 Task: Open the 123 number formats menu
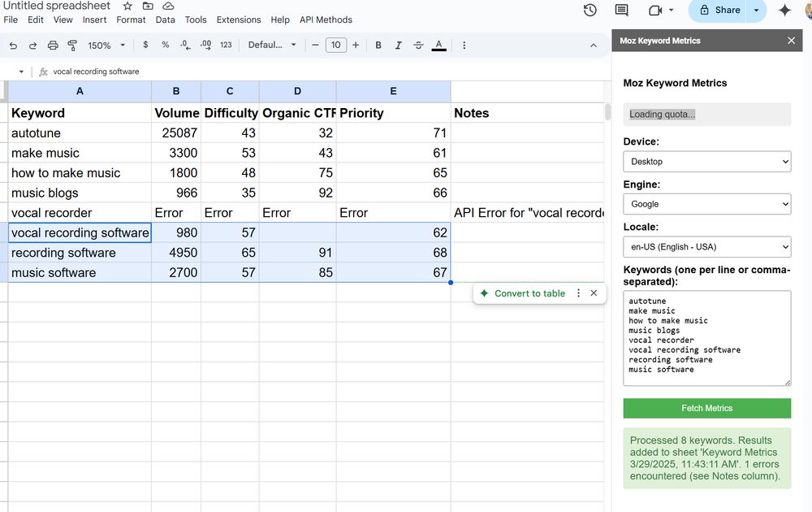click(226, 45)
